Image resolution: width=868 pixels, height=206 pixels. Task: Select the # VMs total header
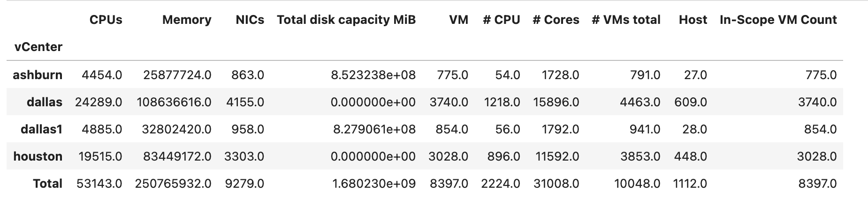click(626, 20)
